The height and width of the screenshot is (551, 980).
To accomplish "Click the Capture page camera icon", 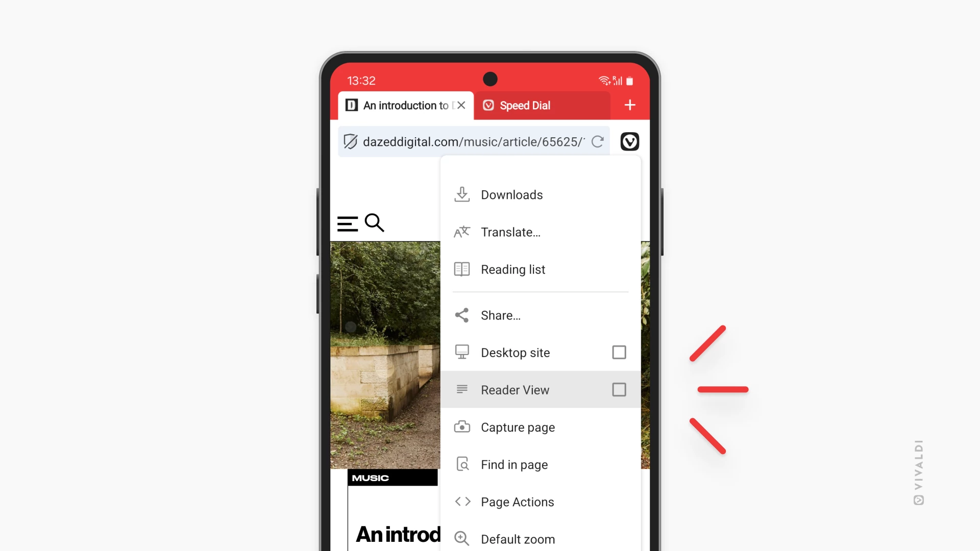I will [x=462, y=427].
